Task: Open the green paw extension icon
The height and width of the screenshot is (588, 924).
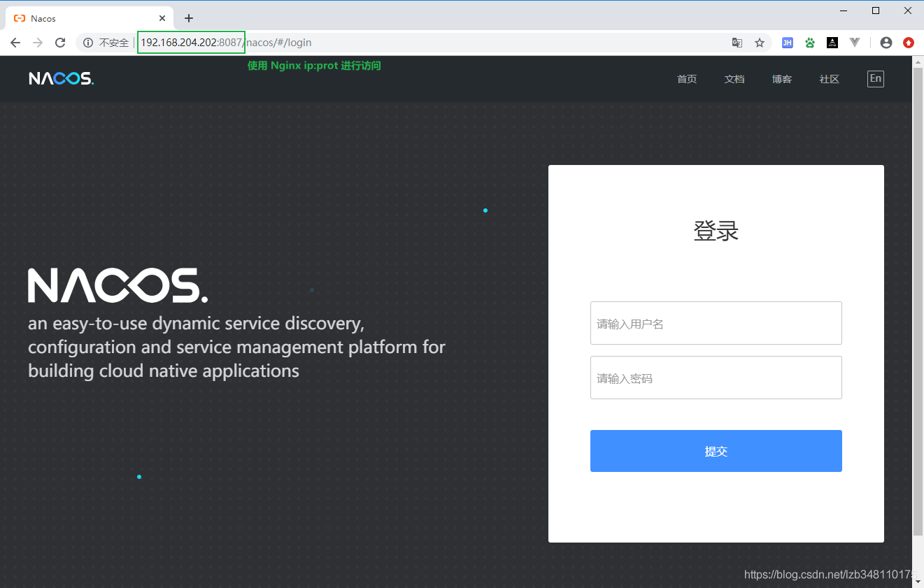Action: point(810,43)
